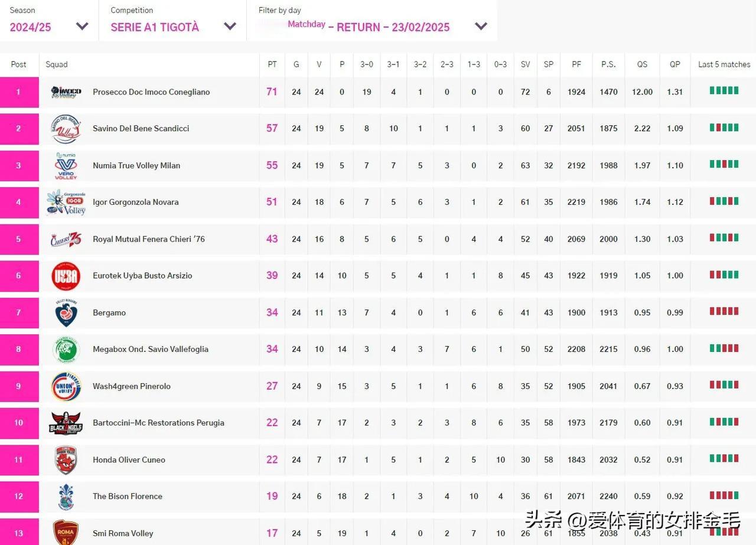
Task: Click the Black Angels Perugia logo
Action: (x=66, y=423)
